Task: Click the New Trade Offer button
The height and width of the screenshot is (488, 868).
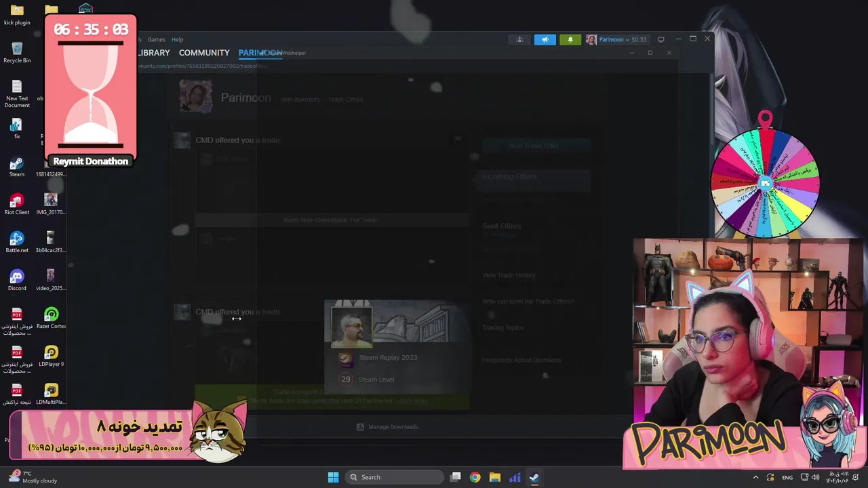Action: click(536, 146)
